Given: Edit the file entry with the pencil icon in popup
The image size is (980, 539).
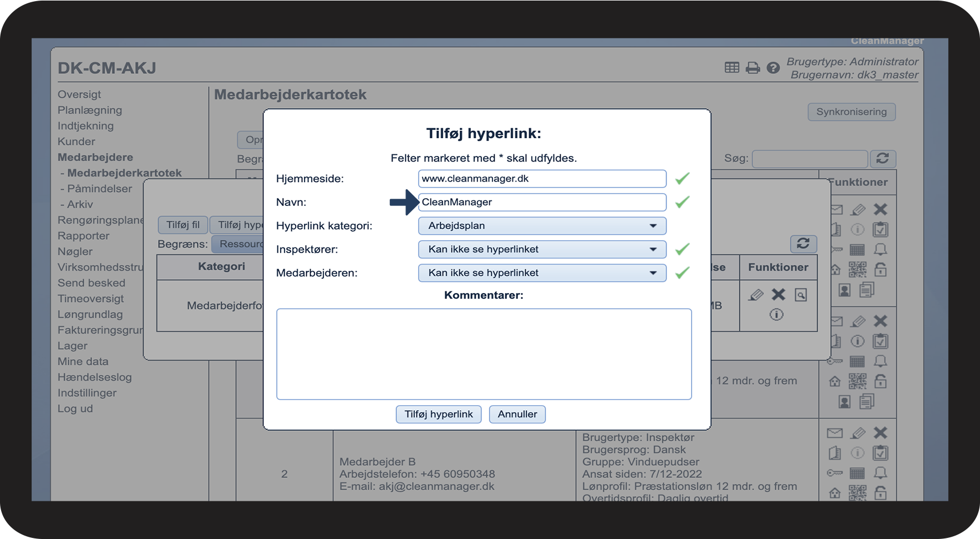Looking at the screenshot, I should click(755, 295).
